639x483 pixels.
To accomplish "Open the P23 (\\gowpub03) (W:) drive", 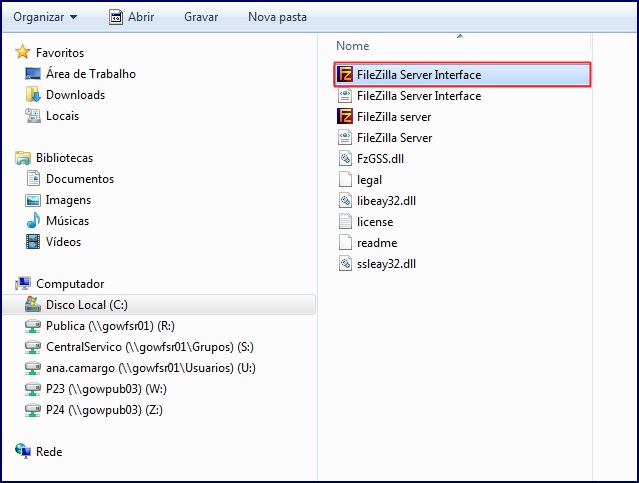I will point(106,389).
